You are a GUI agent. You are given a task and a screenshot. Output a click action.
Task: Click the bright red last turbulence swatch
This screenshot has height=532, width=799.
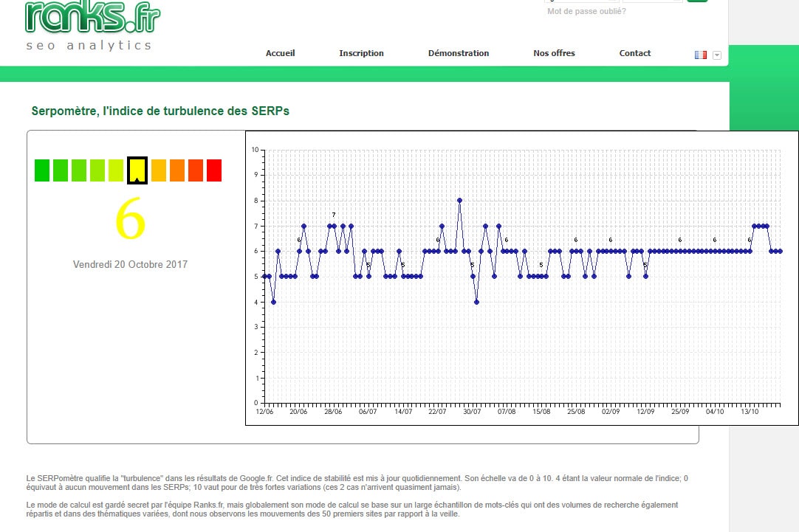pyautogui.click(x=214, y=170)
